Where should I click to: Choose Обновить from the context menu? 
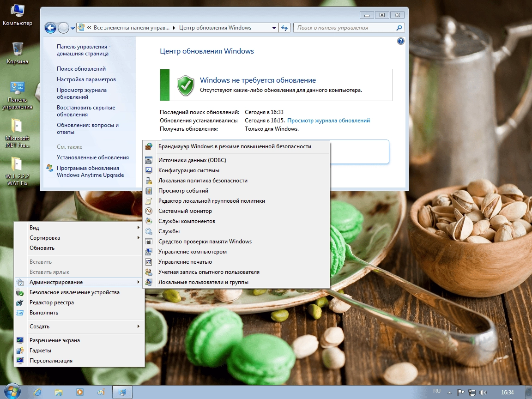[x=79, y=248]
